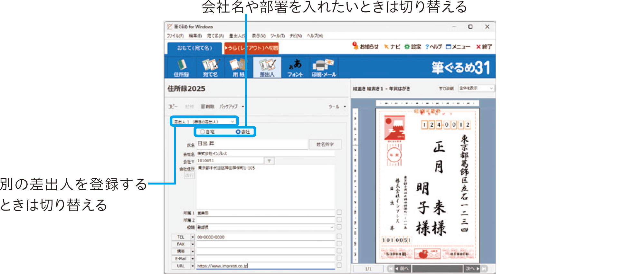Click the 会社〒 postal code field

tap(230, 161)
